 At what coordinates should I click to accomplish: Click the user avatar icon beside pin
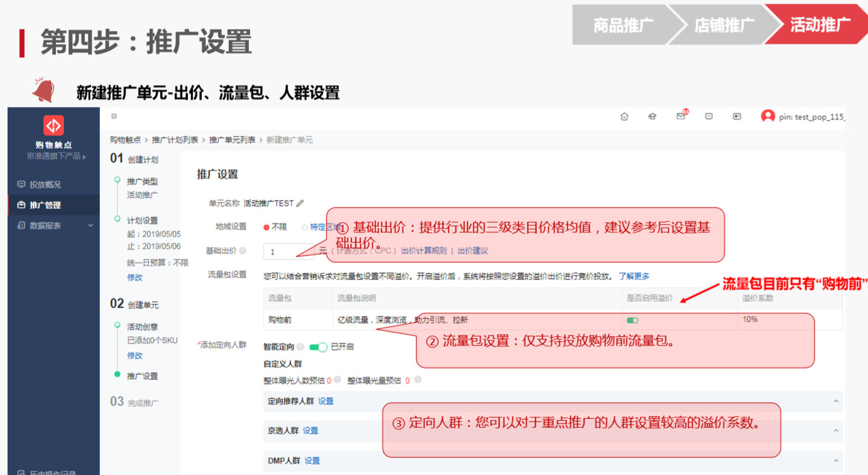pyautogui.click(x=767, y=116)
